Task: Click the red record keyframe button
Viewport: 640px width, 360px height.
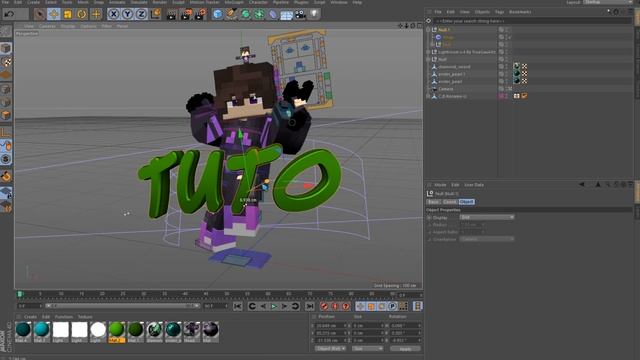Action: (x=324, y=306)
